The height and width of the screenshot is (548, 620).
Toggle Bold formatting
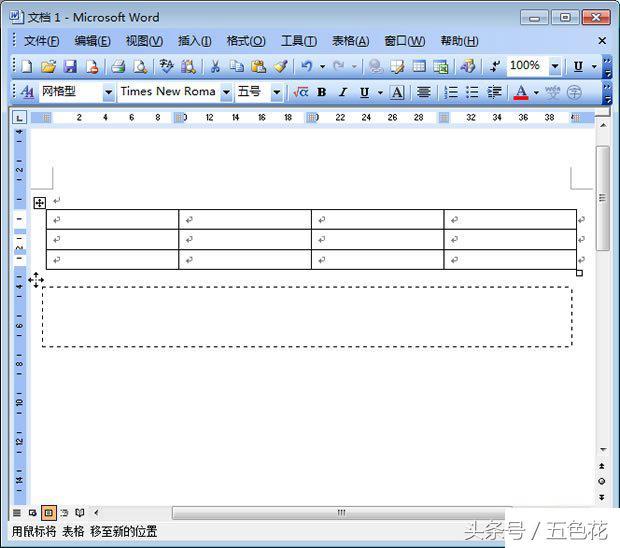[x=321, y=92]
